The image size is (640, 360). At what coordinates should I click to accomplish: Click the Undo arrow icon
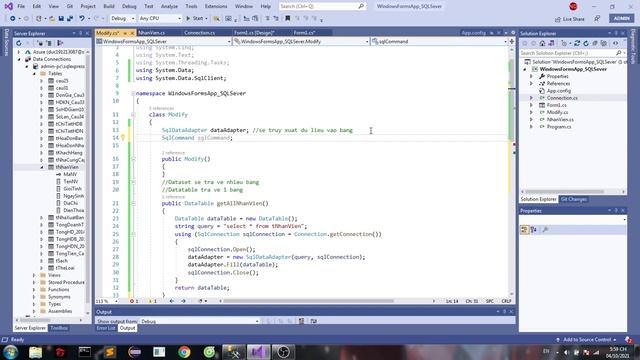point(82,19)
